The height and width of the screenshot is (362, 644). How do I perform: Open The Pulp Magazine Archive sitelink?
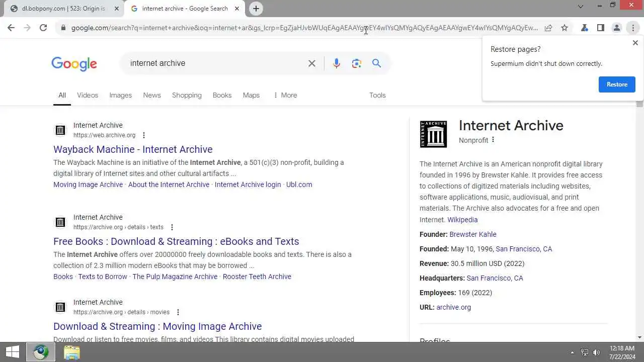click(x=175, y=277)
